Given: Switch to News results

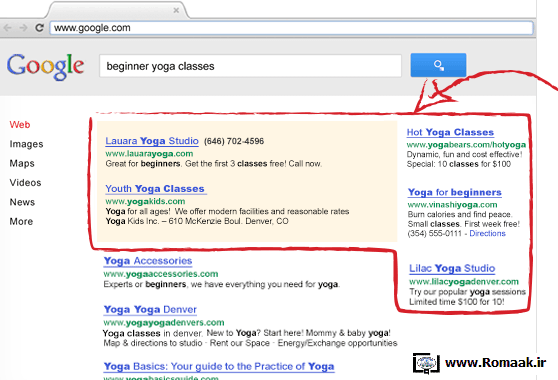Looking at the screenshot, I should [x=22, y=202].
